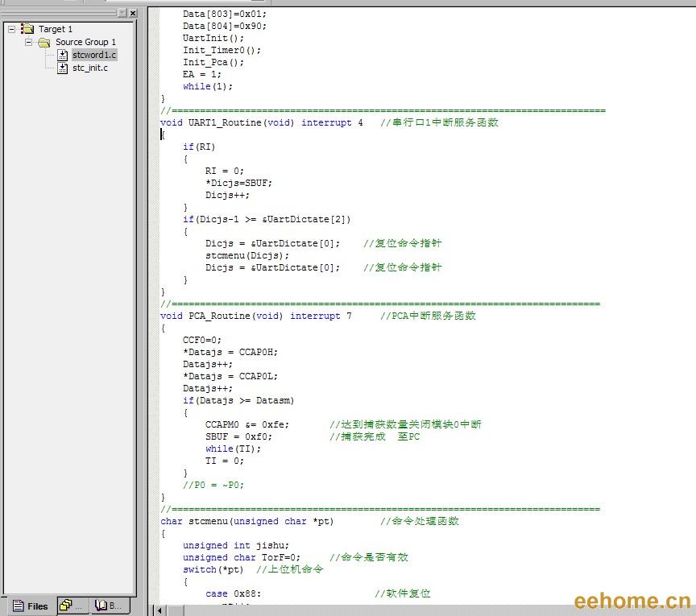Image resolution: width=696 pixels, height=616 pixels.
Task: Click the 'case 0x88:' line
Action: tap(233, 593)
